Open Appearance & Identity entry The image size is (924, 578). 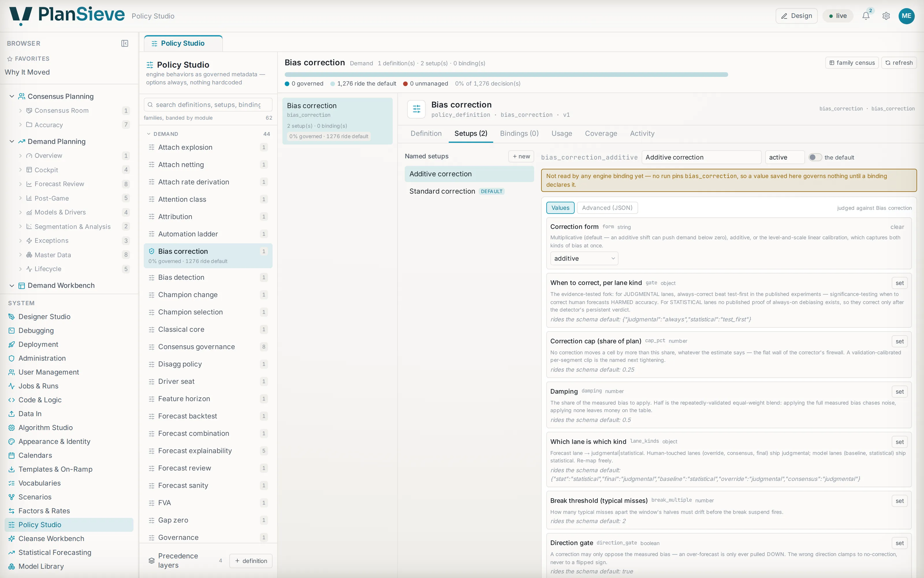pos(54,441)
